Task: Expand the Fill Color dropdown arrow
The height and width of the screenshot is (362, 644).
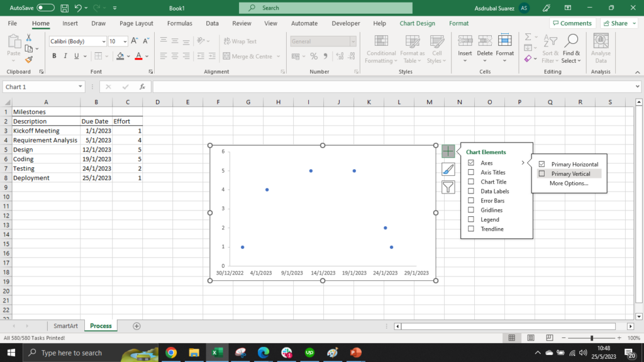Action: pyautogui.click(x=128, y=56)
